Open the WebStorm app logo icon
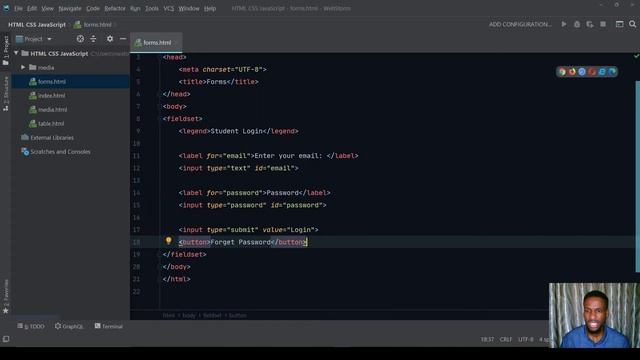Screen dimensions: 640x360 click(x=6, y=8)
